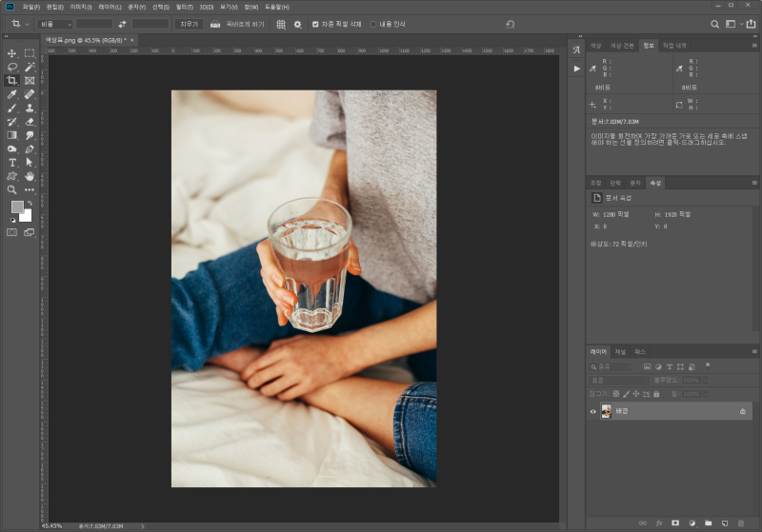Image resolution: width=762 pixels, height=532 pixels.
Task: Select the Healing Brush tool
Action: coord(30,94)
